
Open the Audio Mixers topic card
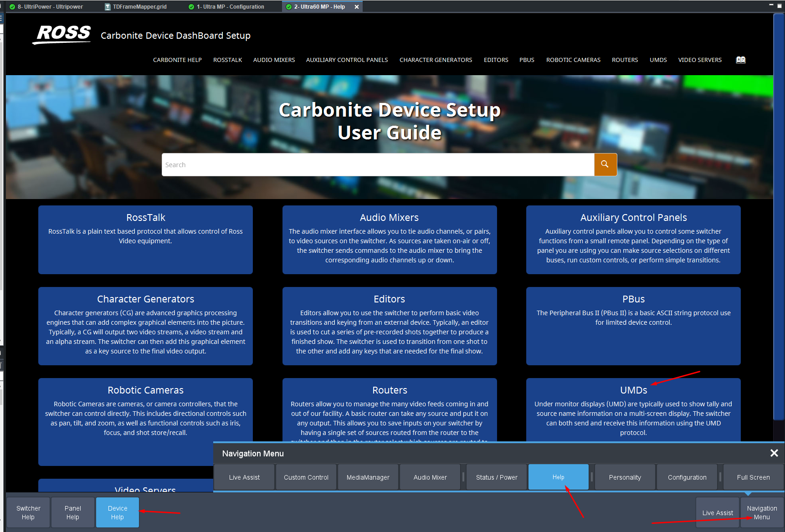pyautogui.click(x=390, y=240)
